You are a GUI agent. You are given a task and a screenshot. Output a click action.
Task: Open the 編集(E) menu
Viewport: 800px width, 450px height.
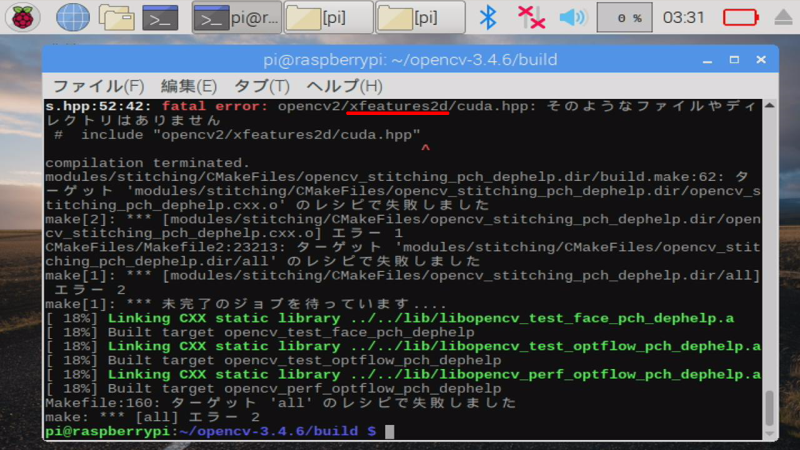click(x=189, y=86)
